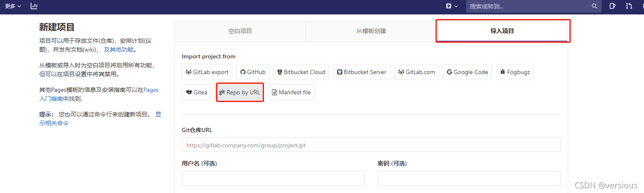Select Google Code import option
Viewport: 644px width, 193px height.
[x=468, y=72]
